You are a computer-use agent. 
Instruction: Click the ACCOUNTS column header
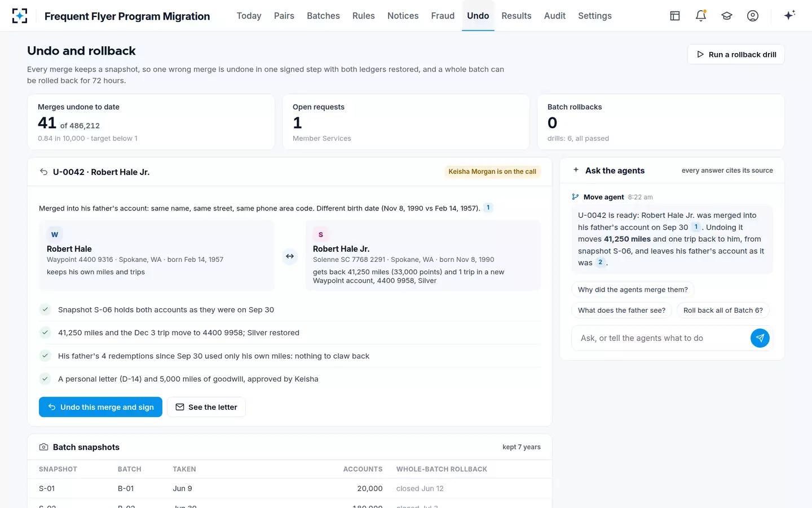pyautogui.click(x=363, y=469)
